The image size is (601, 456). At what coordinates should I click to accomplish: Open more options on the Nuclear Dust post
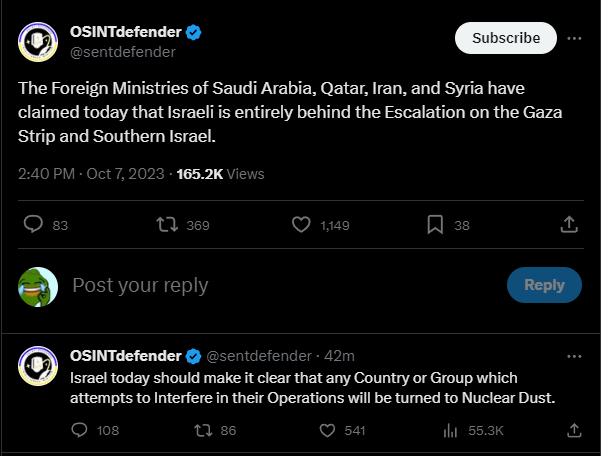(574, 356)
